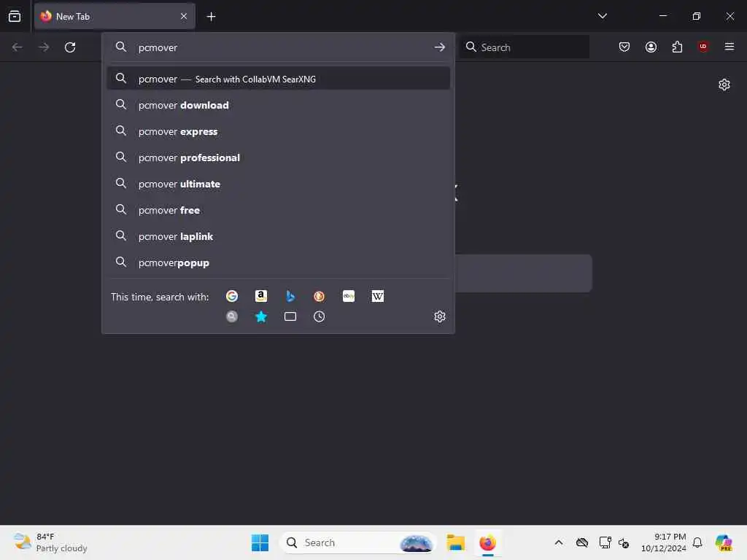Image resolution: width=747 pixels, height=560 pixels.
Task: Search this time with Bing
Action: tap(290, 296)
